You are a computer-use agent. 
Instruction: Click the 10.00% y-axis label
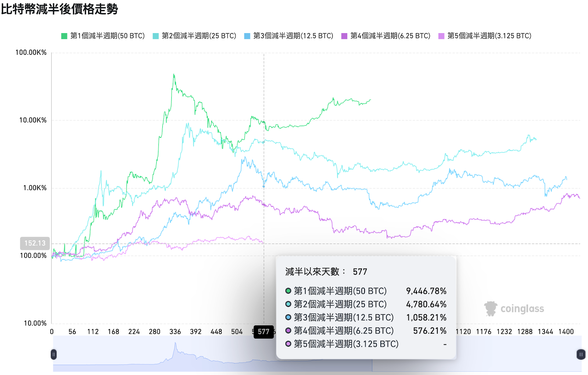tap(35, 323)
